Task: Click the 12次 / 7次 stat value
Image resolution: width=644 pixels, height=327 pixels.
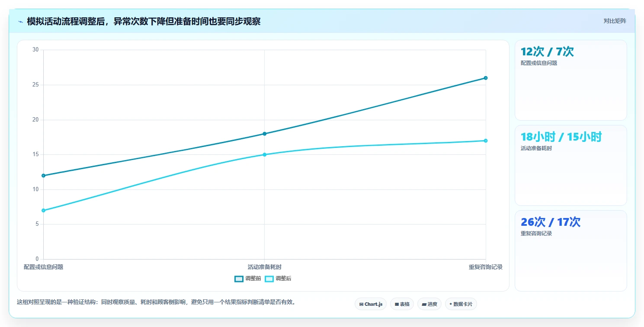Action: coord(547,51)
